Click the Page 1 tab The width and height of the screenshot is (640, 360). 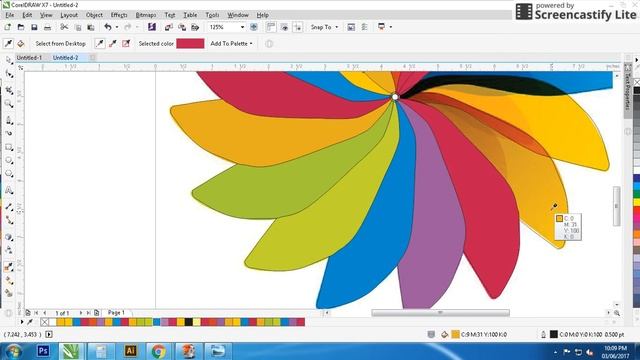point(116,313)
